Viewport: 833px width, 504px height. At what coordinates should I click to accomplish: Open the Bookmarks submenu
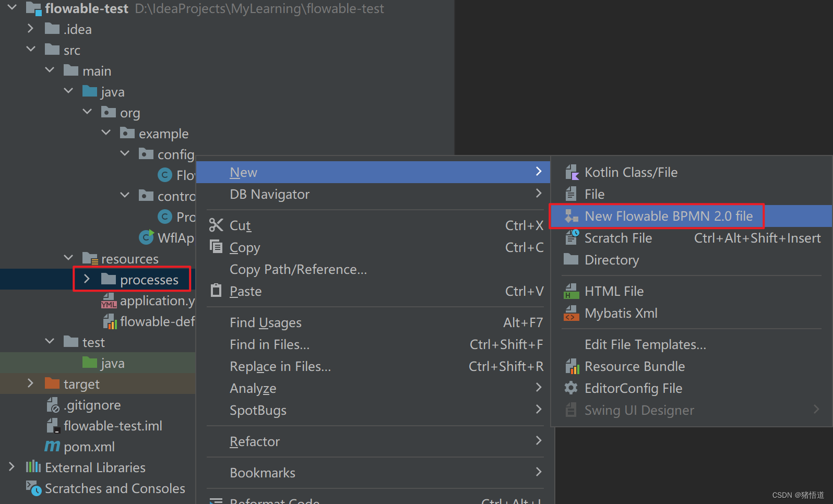pos(373,473)
